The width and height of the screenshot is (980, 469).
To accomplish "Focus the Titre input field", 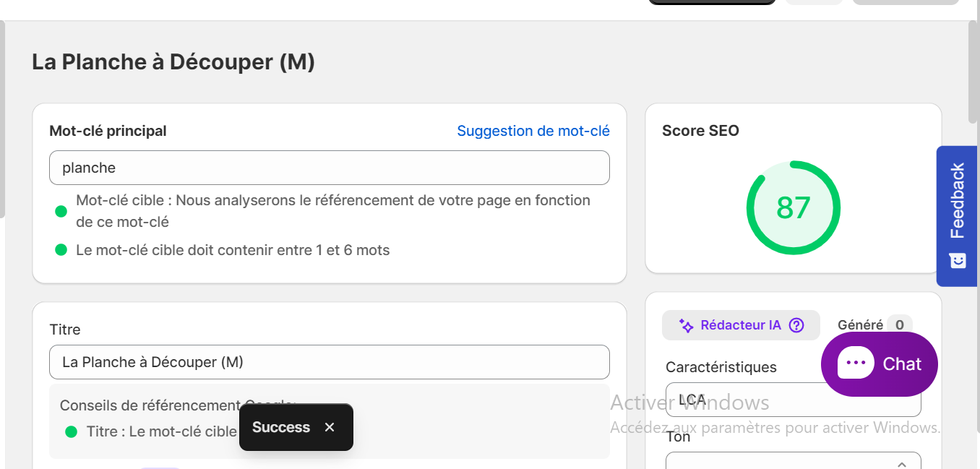I will 330,362.
